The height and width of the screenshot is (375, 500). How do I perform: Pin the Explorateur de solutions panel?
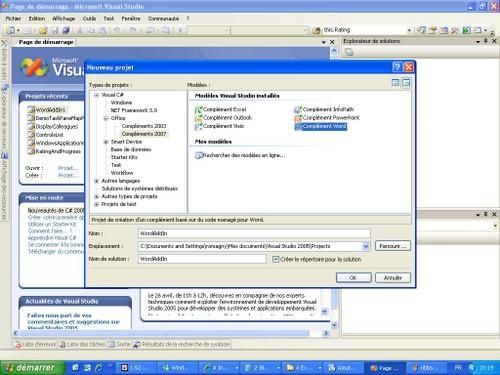click(x=486, y=41)
